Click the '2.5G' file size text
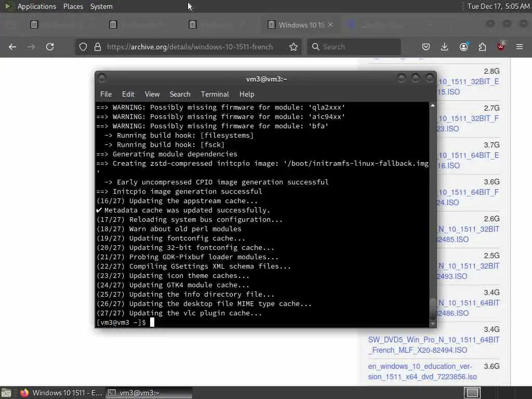The image size is (532, 399). [491, 256]
